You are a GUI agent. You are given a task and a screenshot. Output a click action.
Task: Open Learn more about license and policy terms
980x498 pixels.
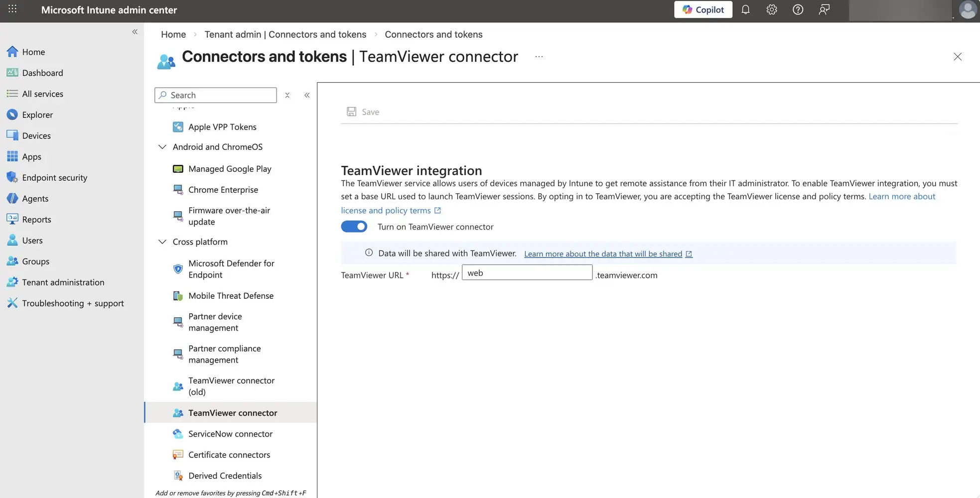(638, 203)
